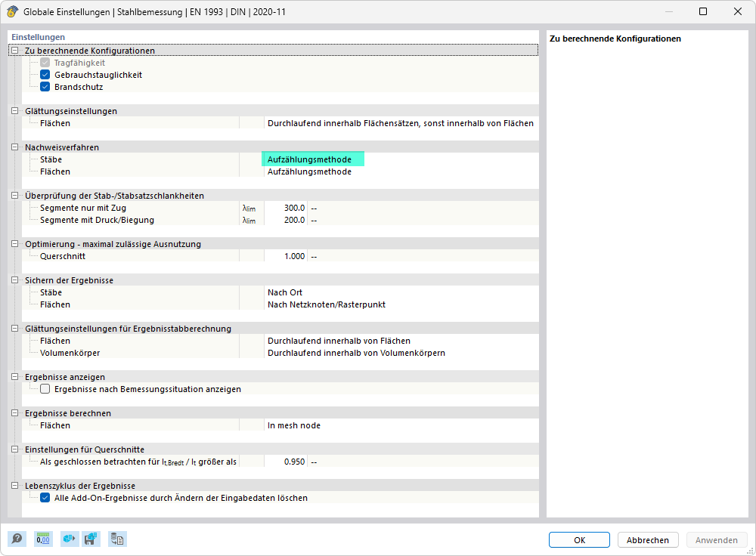
Task: Edit the Querschnitt maximal Ausnutzung value 1.000
Action: [286, 256]
